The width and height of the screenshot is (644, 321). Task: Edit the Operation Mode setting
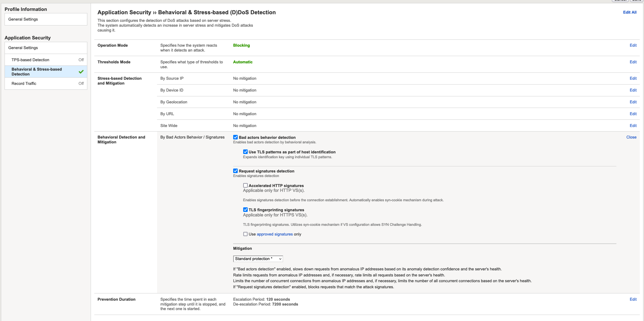pos(633,45)
